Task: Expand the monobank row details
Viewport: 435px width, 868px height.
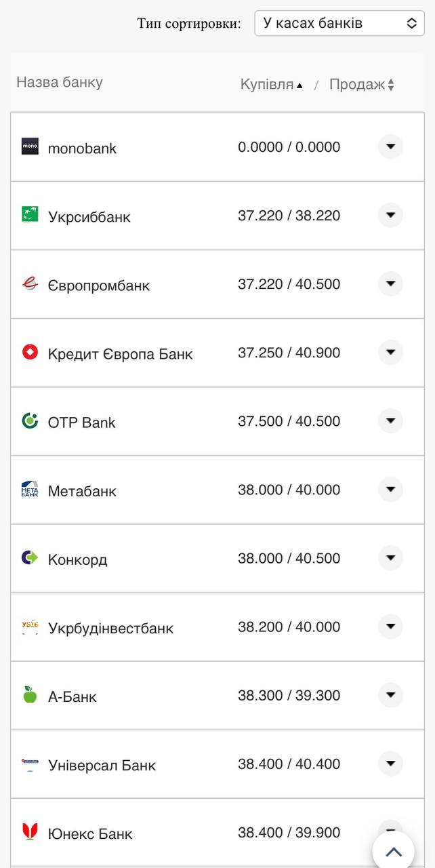Action: tap(390, 146)
